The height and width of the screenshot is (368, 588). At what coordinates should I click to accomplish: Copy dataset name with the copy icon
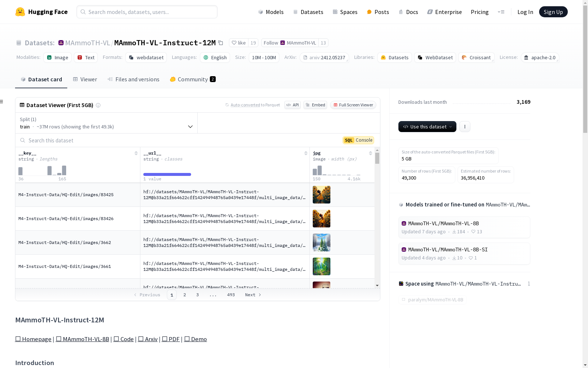(x=220, y=43)
